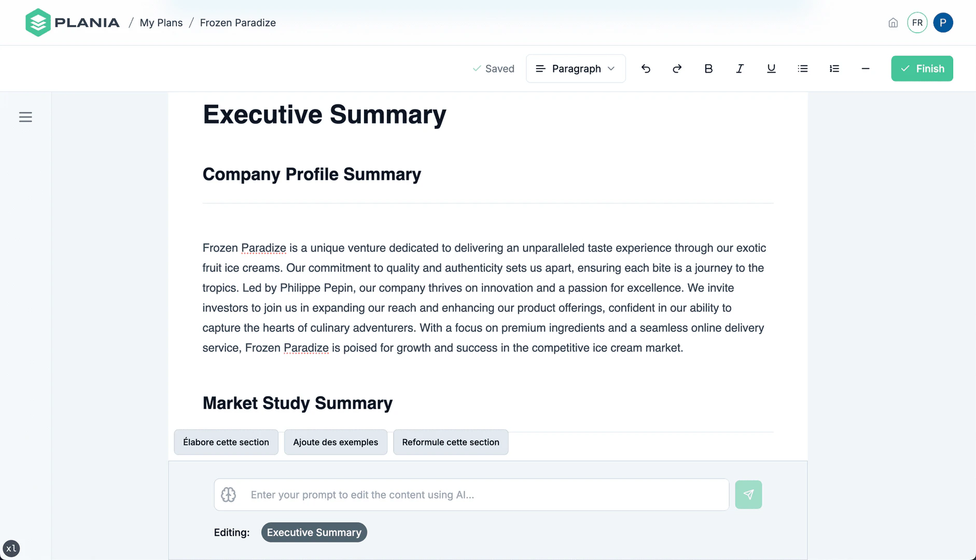Screen dimensions: 976x560
Task: Insert a horizontal divider line
Action: click(865, 68)
